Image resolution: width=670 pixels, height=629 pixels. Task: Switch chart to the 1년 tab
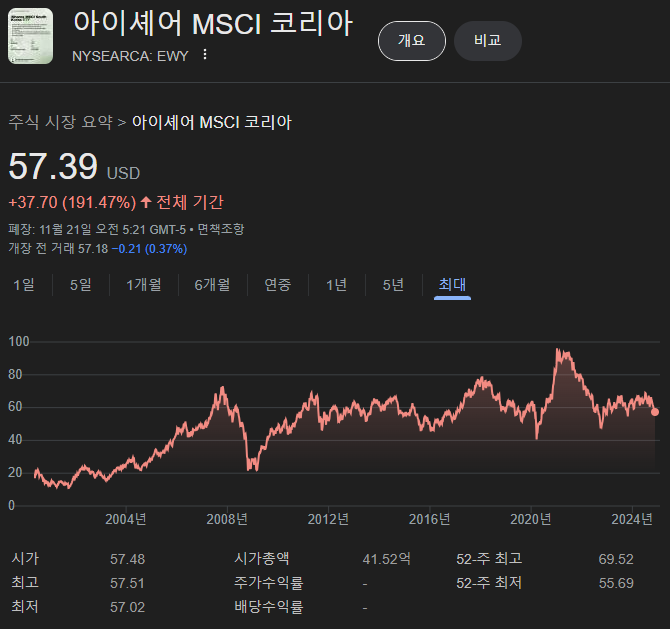tap(336, 285)
